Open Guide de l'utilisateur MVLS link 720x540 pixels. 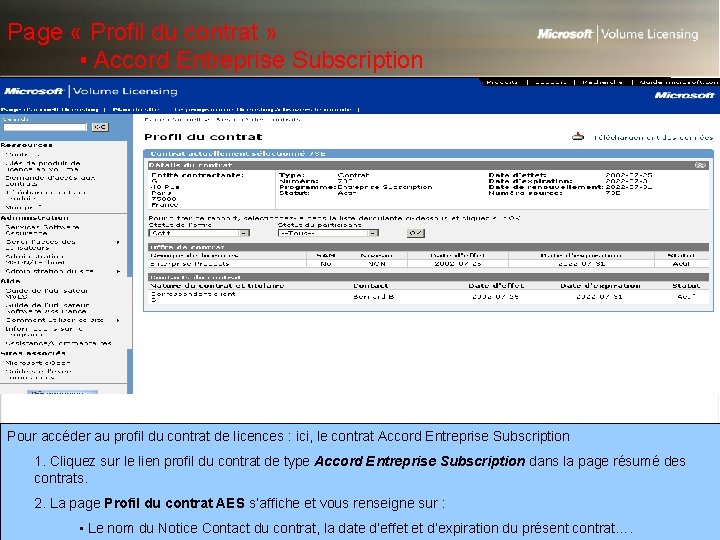(x=46, y=293)
